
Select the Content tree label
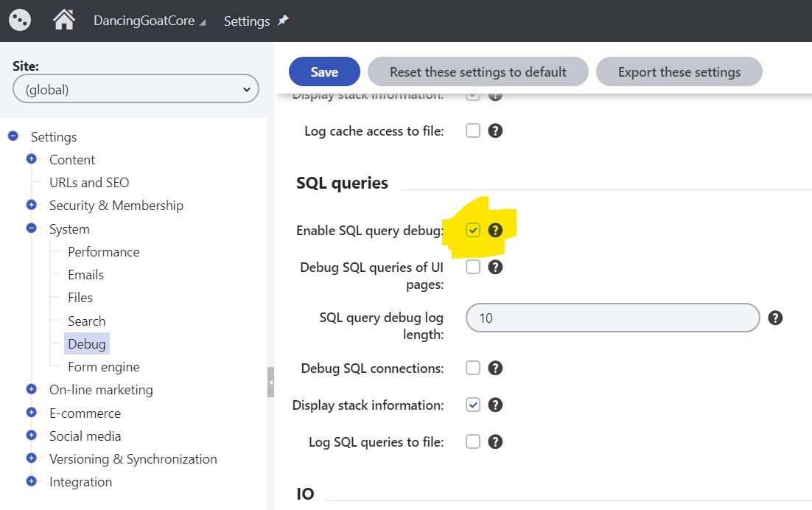pyautogui.click(x=72, y=160)
